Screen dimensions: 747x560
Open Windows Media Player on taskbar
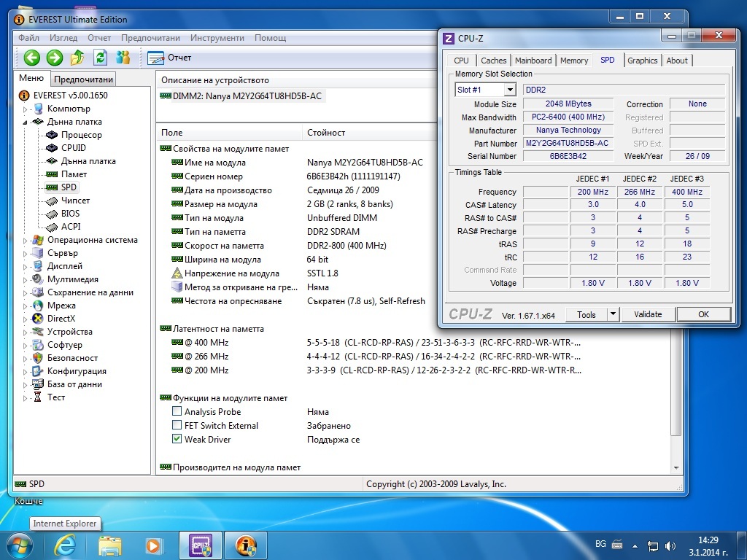click(x=153, y=545)
